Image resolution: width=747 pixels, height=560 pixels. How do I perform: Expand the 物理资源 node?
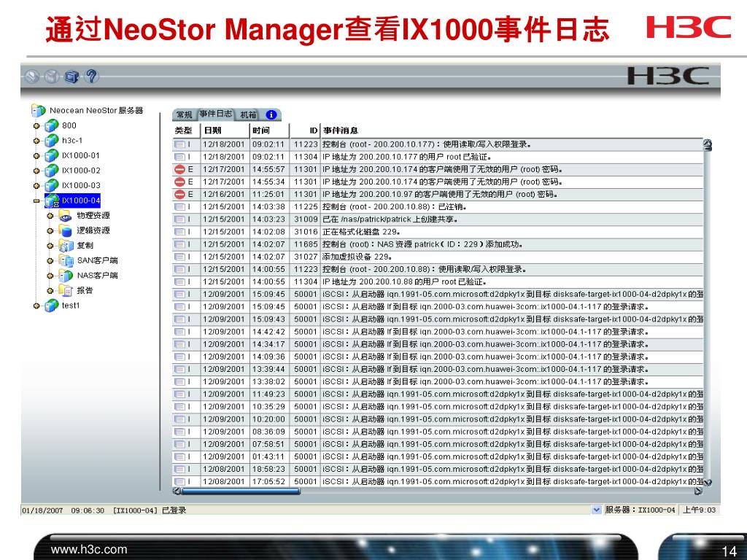[x=50, y=216]
